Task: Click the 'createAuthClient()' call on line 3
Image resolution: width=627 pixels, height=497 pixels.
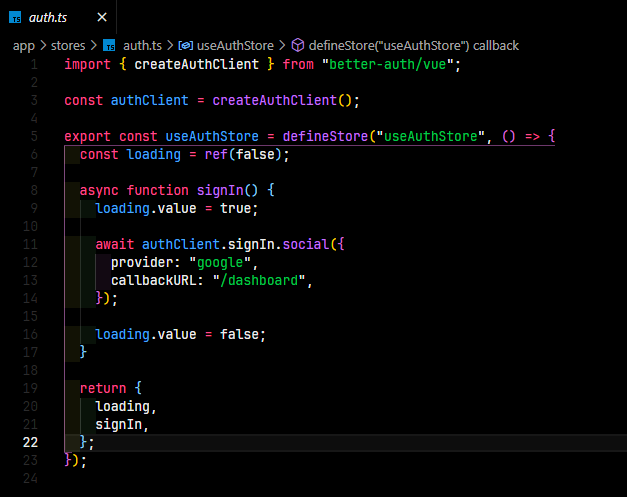Action: [282, 100]
